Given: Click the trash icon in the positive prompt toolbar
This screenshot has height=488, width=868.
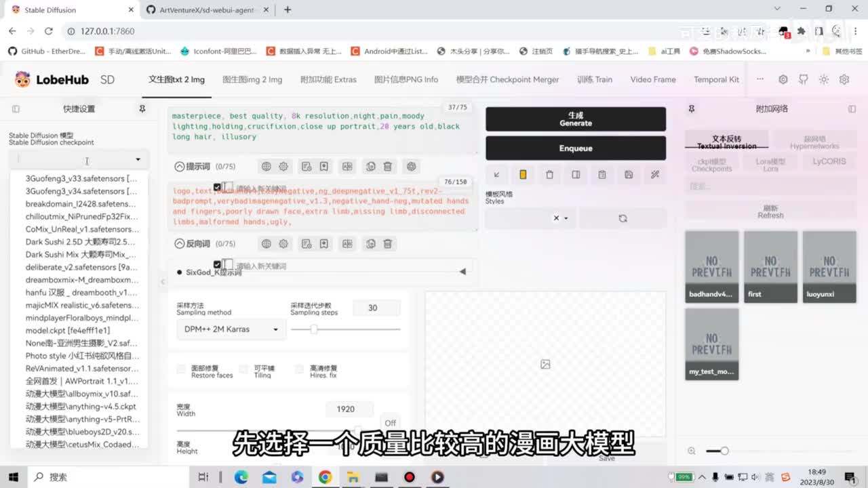Looking at the screenshot, I should coord(388,166).
